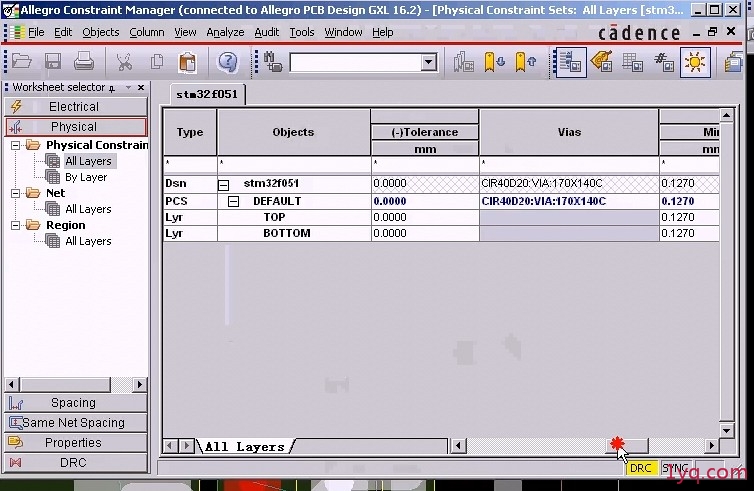Screen dimensions: 754x491
Task: Collapse the DEFAULT constraint set row
Action: (233, 201)
